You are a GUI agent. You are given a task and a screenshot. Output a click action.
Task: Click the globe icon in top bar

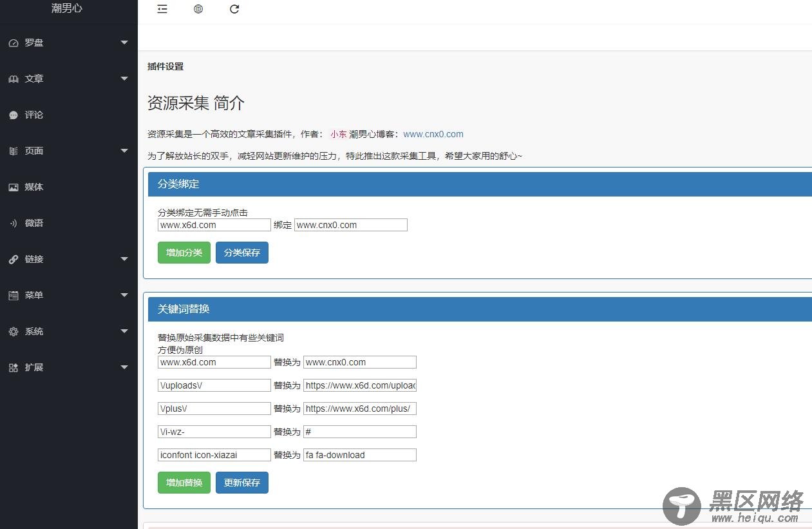tap(198, 9)
